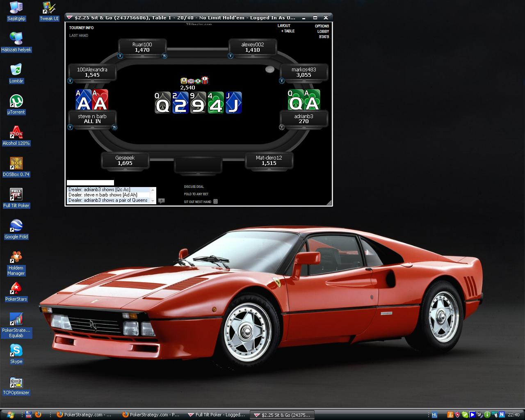Viewport: 525px width, 420px height.
Task: Click the pot chip stack above 2,540
Action: [x=194, y=80]
